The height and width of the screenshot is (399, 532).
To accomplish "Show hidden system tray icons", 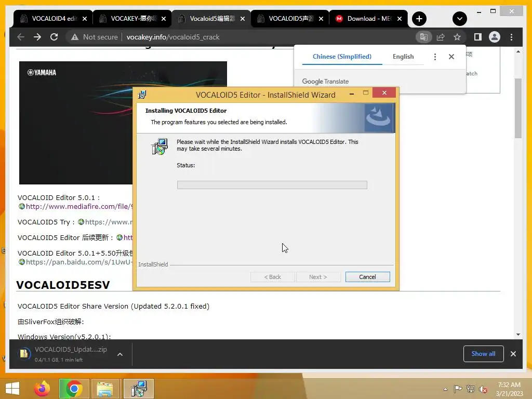I will click(445, 389).
